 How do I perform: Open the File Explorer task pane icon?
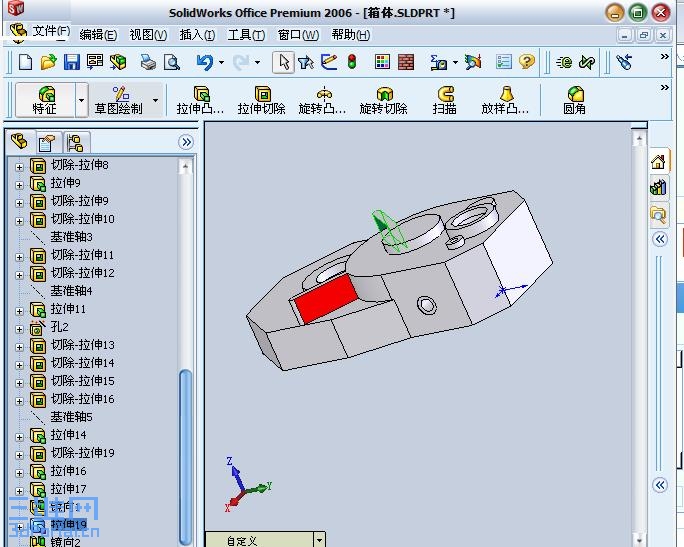pyautogui.click(x=659, y=215)
